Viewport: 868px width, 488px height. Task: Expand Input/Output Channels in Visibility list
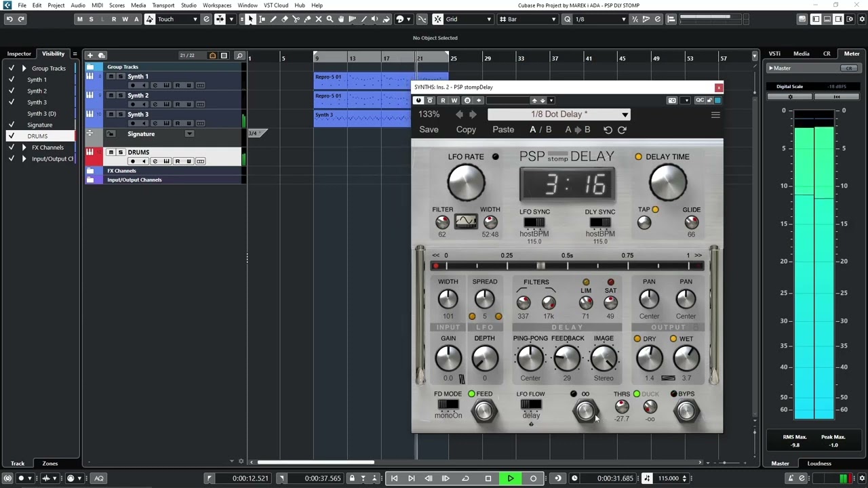24,159
